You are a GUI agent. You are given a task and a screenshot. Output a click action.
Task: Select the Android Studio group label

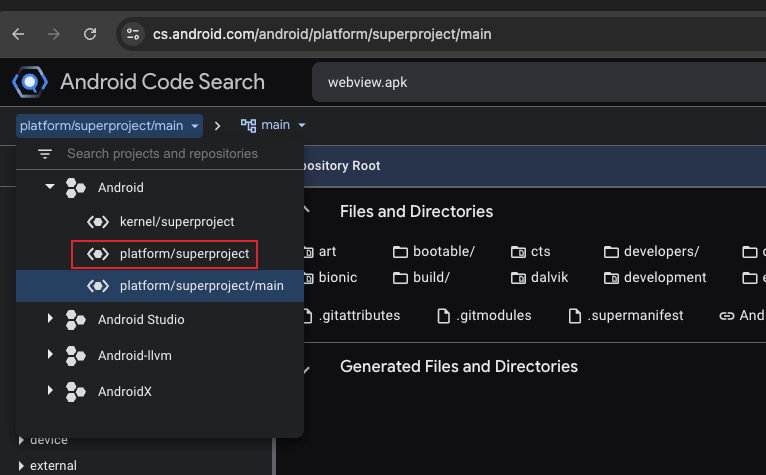(141, 320)
